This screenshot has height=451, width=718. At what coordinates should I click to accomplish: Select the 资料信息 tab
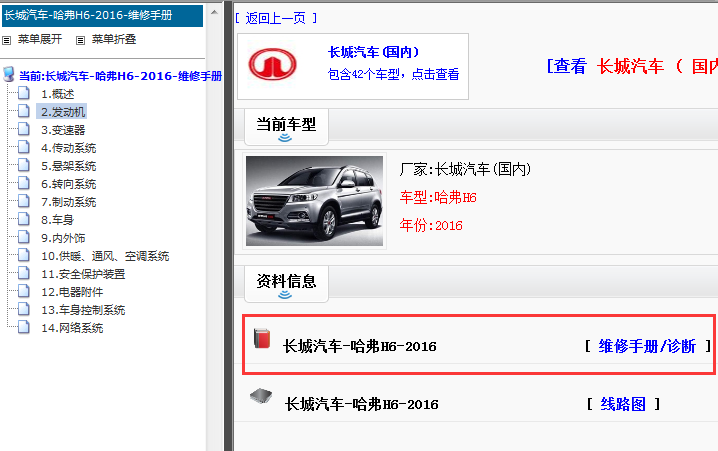pos(286,284)
